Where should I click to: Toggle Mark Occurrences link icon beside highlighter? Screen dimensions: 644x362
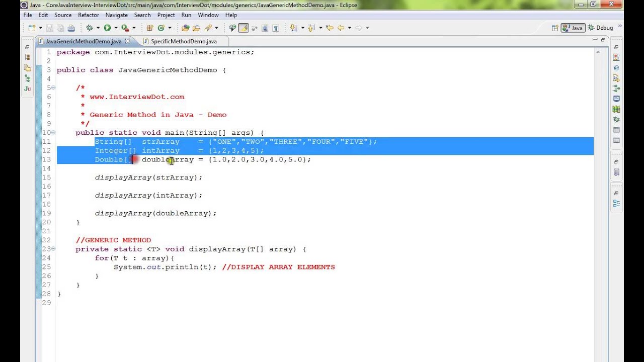254,28
